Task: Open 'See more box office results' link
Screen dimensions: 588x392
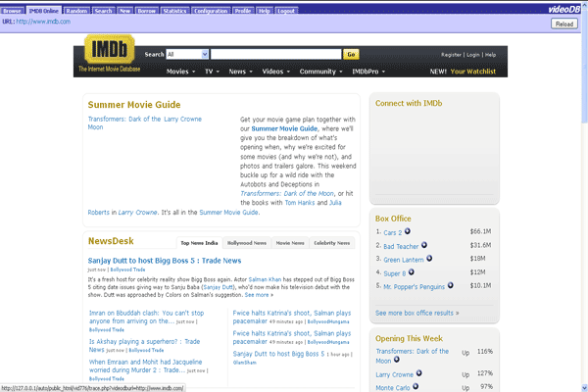Action: [x=416, y=313]
